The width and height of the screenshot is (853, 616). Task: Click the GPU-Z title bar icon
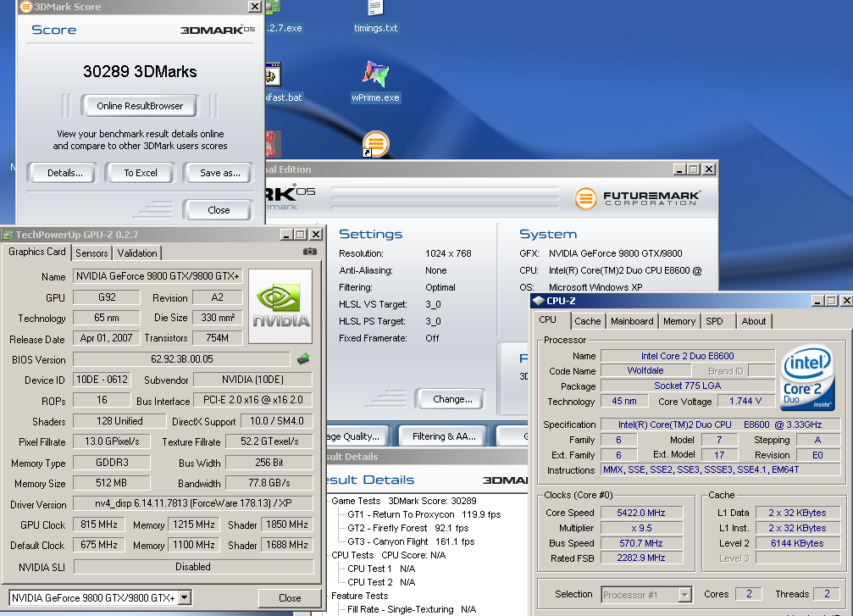click(8, 235)
